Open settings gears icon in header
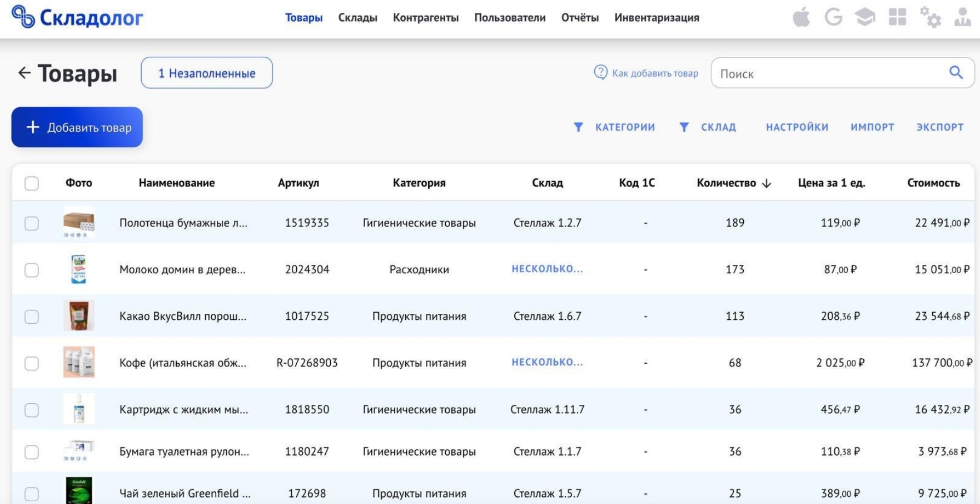 [930, 17]
